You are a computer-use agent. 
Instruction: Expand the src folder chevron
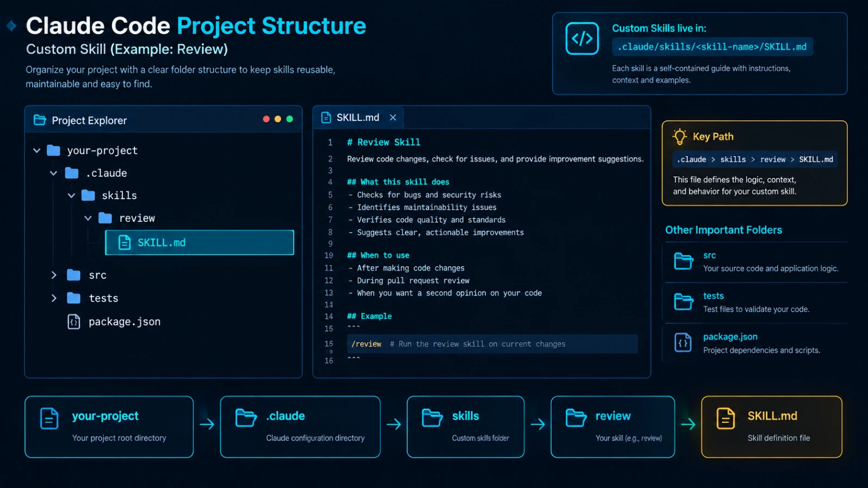(x=54, y=275)
